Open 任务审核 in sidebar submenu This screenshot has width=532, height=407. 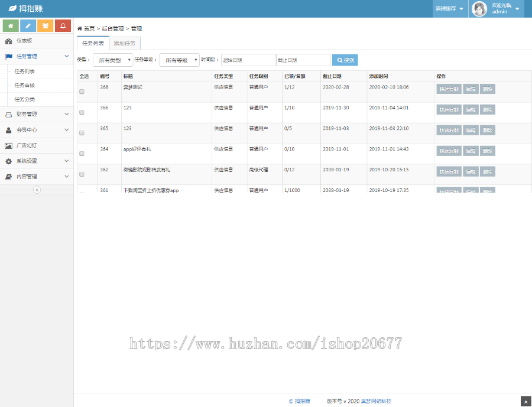(x=24, y=85)
